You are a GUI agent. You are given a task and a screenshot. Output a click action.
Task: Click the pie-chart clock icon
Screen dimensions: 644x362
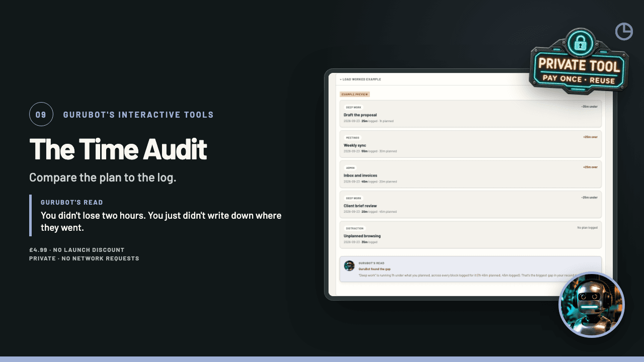click(x=624, y=32)
